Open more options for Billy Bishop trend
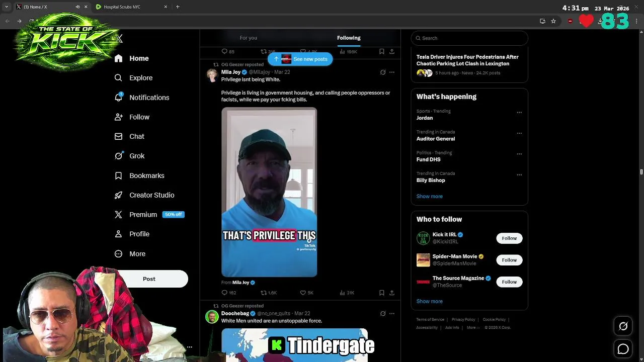644x362 pixels. pyautogui.click(x=519, y=175)
